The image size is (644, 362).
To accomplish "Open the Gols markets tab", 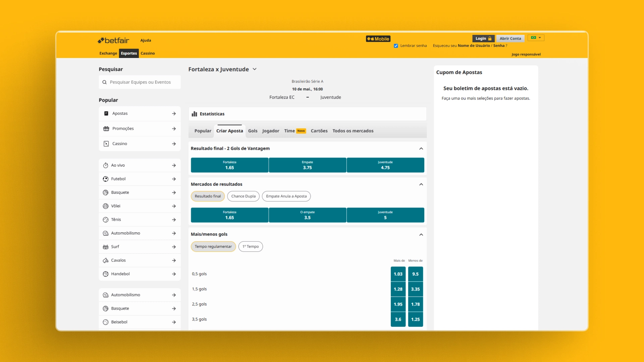I will [x=253, y=131].
